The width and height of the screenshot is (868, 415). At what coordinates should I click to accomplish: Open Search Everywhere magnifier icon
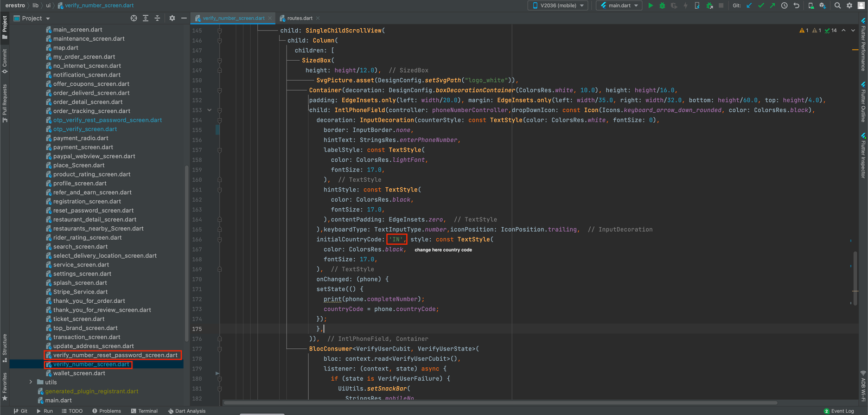(x=838, y=5)
